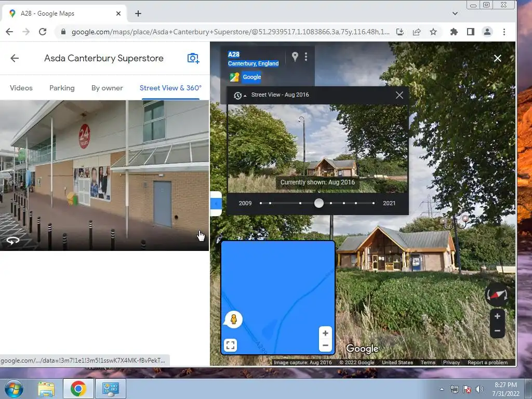
Task: Click the United States link
Action: [x=397, y=362]
